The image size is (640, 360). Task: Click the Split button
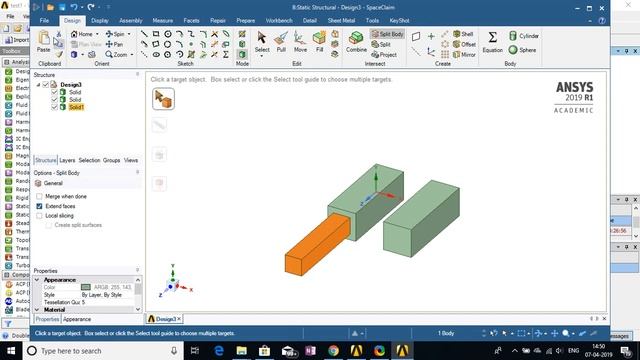click(x=381, y=44)
